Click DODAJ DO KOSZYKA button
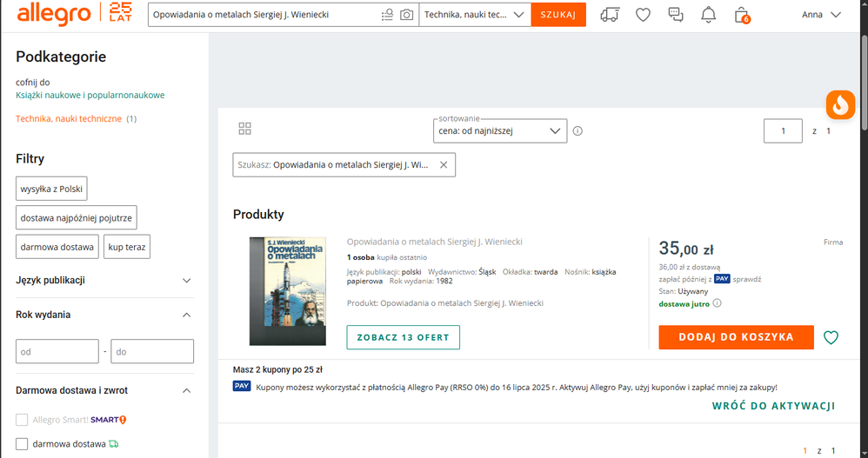 736,337
